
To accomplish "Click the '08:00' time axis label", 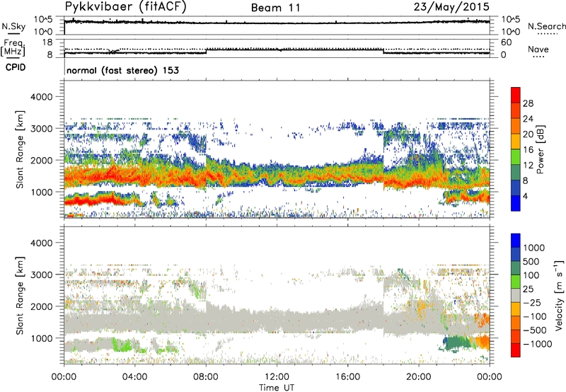I will pos(206,377).
